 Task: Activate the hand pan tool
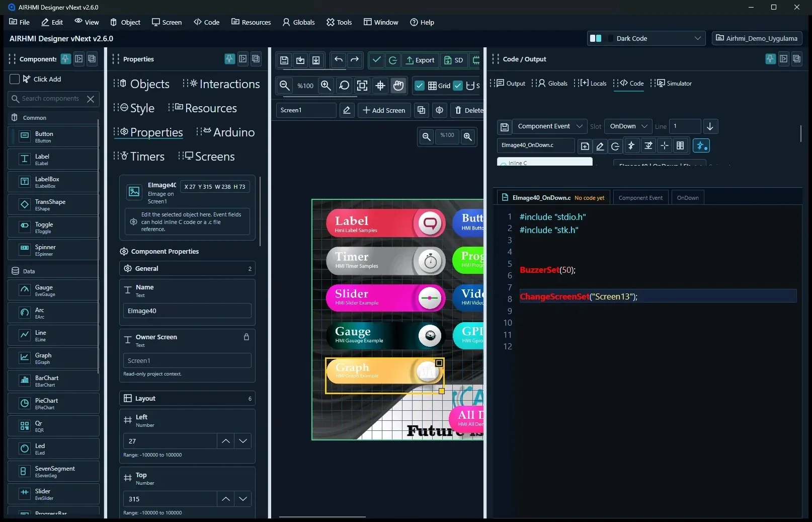tap(398, 86)
